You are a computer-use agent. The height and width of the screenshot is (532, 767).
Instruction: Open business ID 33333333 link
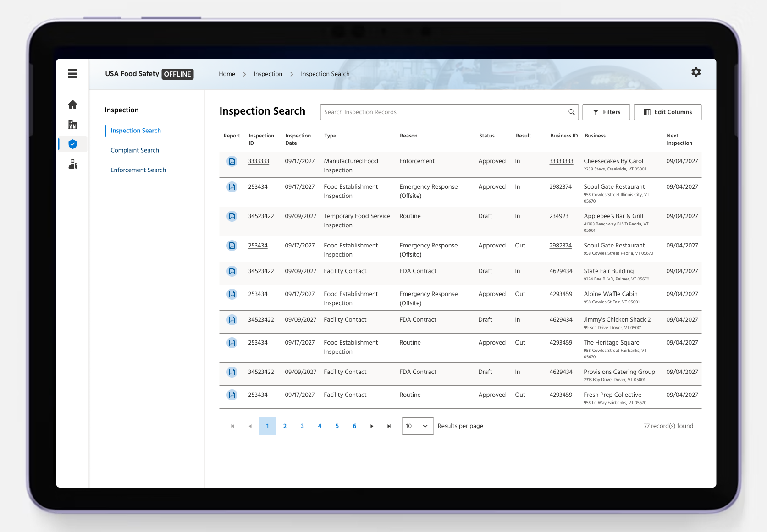[x=561, y=161]
